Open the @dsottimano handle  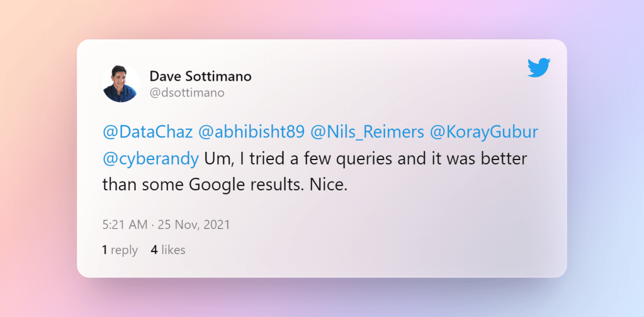pyautogui.click(x=187, y=93)
